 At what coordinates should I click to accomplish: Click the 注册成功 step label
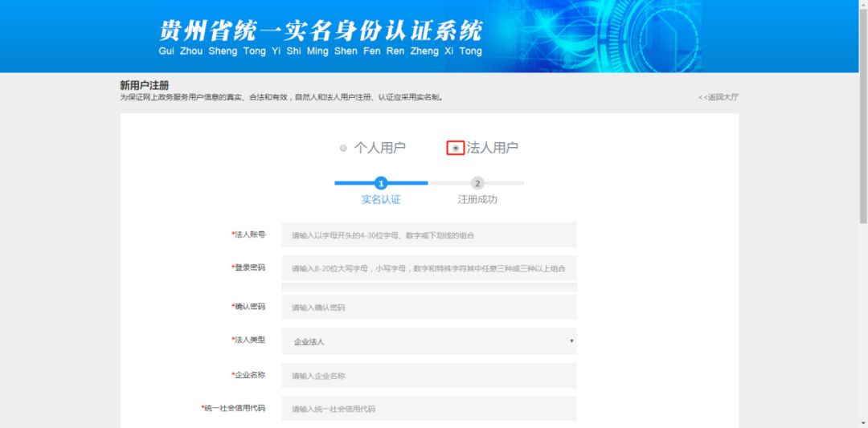477,200
